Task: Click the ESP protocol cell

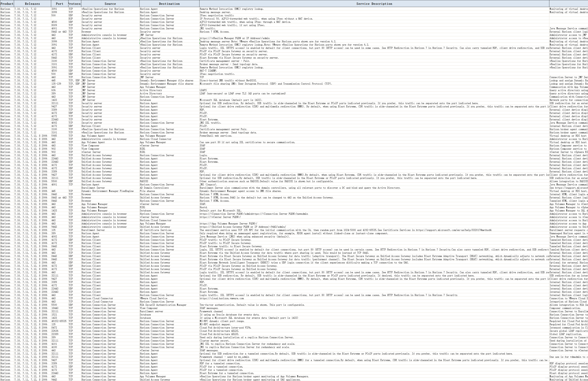Action: pos(71,19)
